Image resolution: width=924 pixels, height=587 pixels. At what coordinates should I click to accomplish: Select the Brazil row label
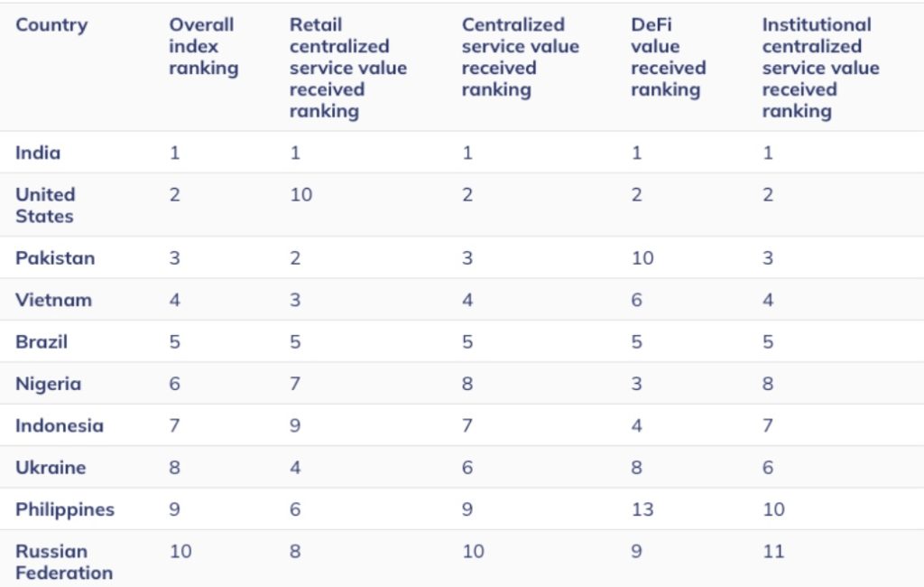click(x=42, y=342)
